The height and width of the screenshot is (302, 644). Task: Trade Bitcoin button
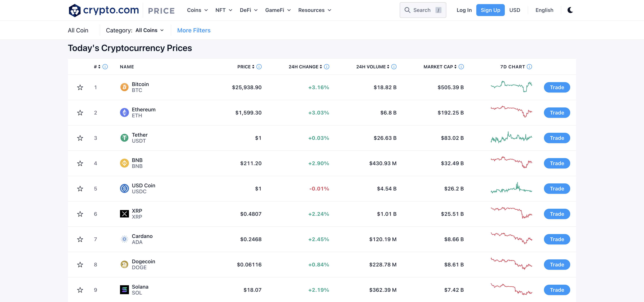(x=557, y=88)
